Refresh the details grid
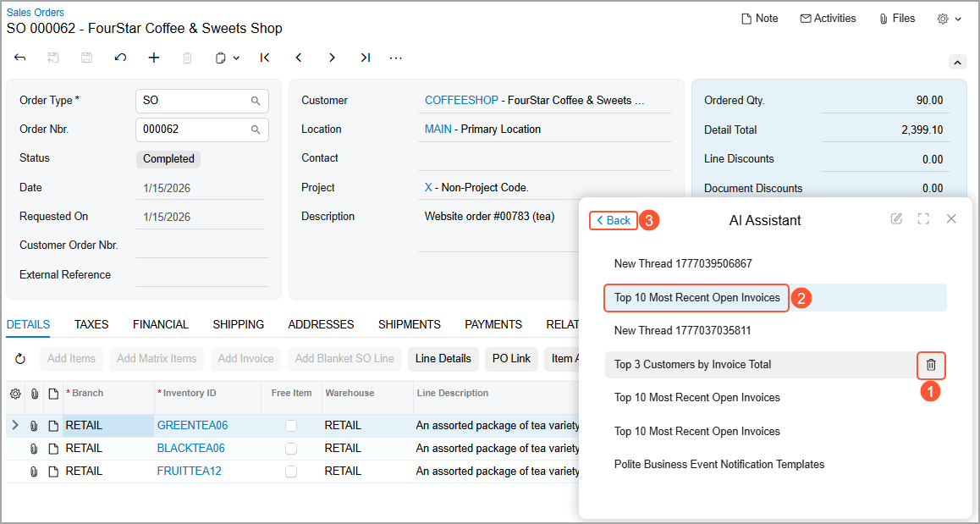The height and width of the screenshot is (524, 980). coord(20,359)
